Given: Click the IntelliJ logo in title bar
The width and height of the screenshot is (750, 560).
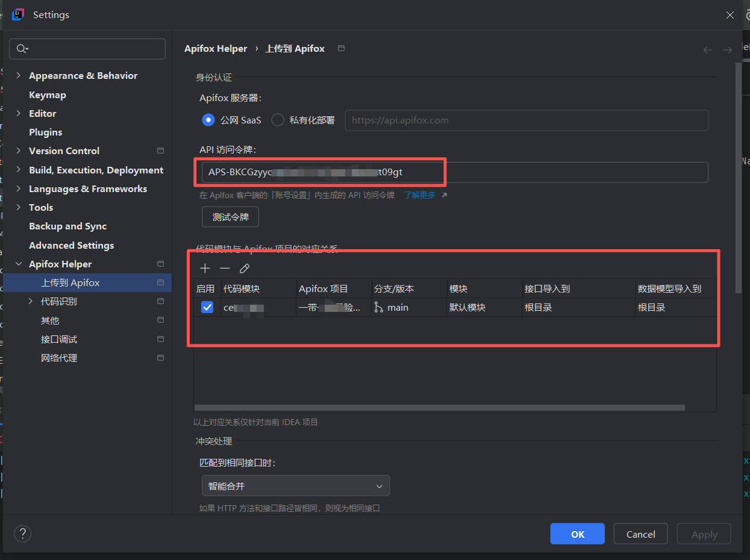Looking at the screenshot, I should pos(17,14).
